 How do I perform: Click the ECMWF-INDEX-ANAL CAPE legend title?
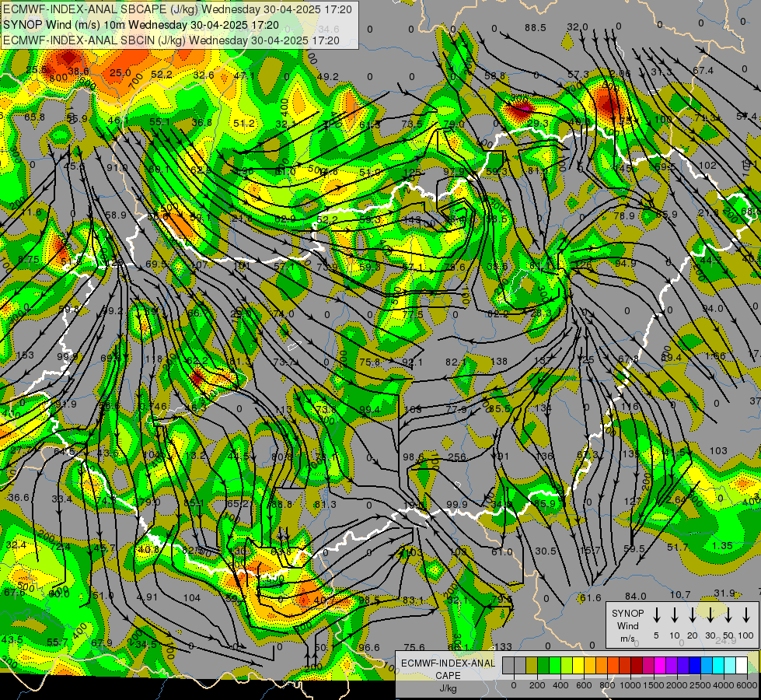pos(448,669)
